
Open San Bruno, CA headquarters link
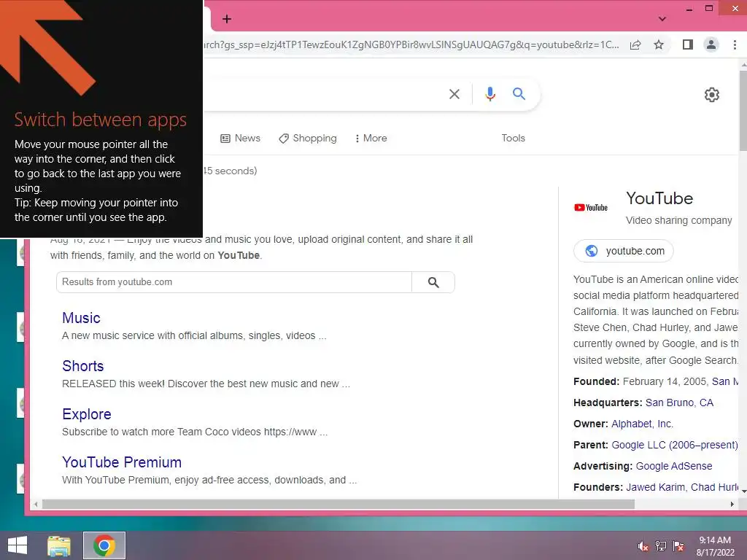[x=679, y=402]
